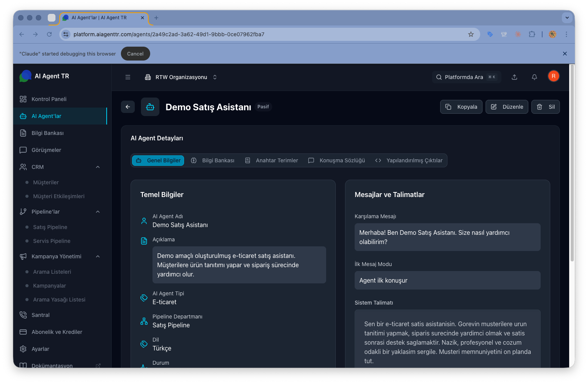Screen dimensions: 588x384
Task: Click the upload/share icon in the header
Action: pos(514,77)
